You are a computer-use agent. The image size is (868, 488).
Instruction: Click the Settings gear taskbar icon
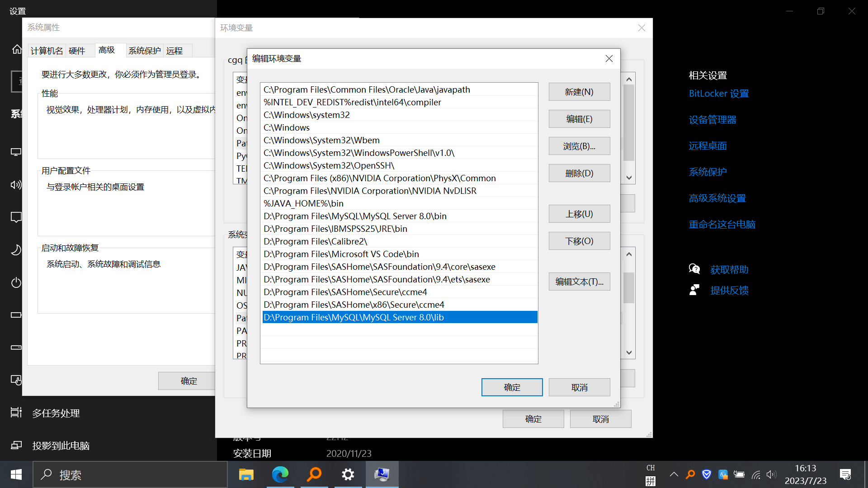click(x=348, y=474)
